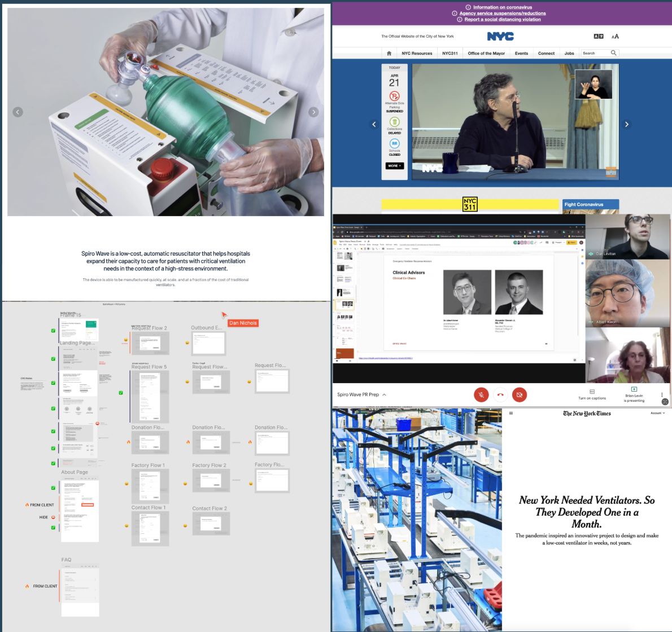Screen dimensions: 672x632
Task: Change text size with the NYC aA icon
Action: [615, 36]
